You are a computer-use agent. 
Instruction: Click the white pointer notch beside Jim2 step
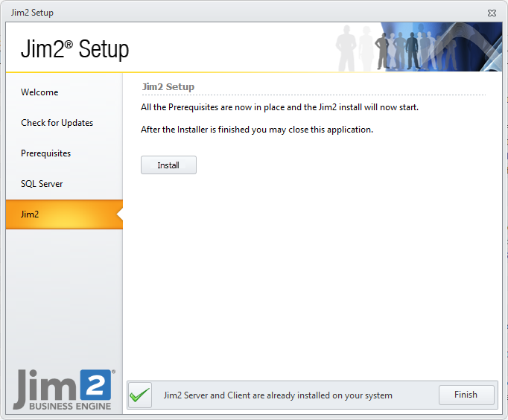click(119, 214)
